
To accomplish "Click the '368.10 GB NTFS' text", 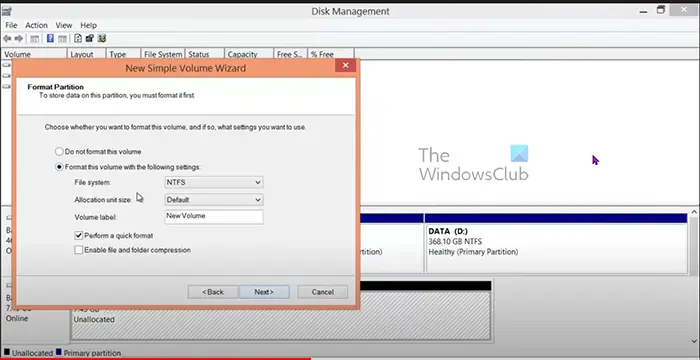I will pos(455,242).
